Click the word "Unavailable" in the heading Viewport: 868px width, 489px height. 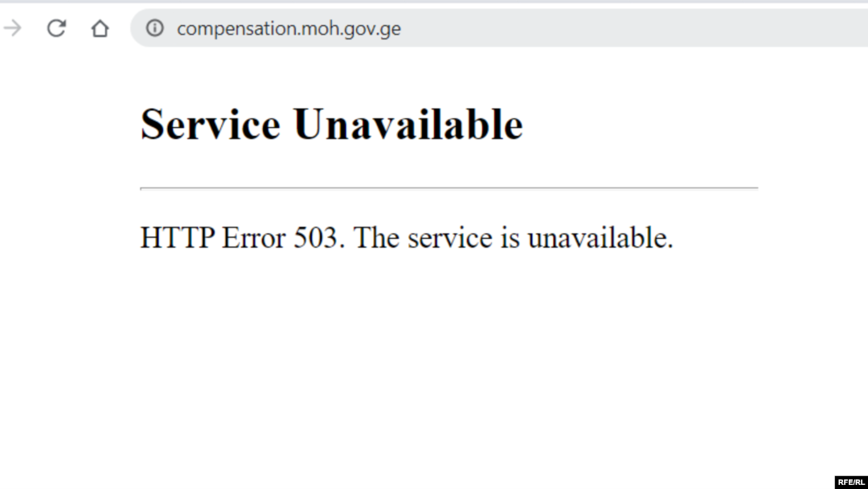pyautogui.click(x=408, y=124)
